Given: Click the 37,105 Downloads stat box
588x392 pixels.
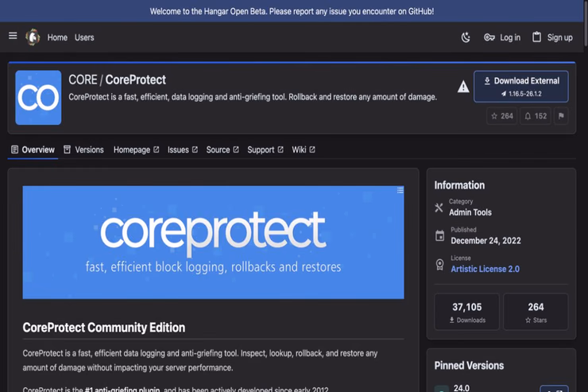Looking at the screenshot, I should pyautogui.click(x=467, y=312).
